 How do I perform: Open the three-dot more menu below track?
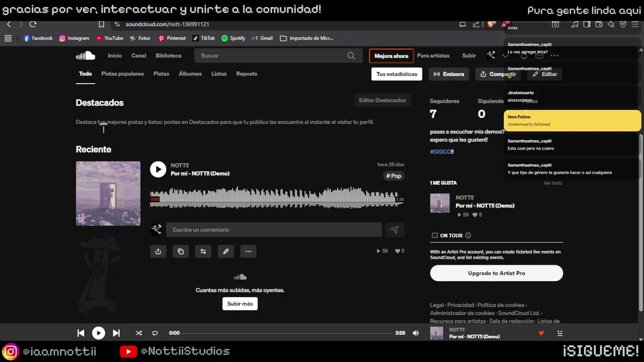coord(249,251)
